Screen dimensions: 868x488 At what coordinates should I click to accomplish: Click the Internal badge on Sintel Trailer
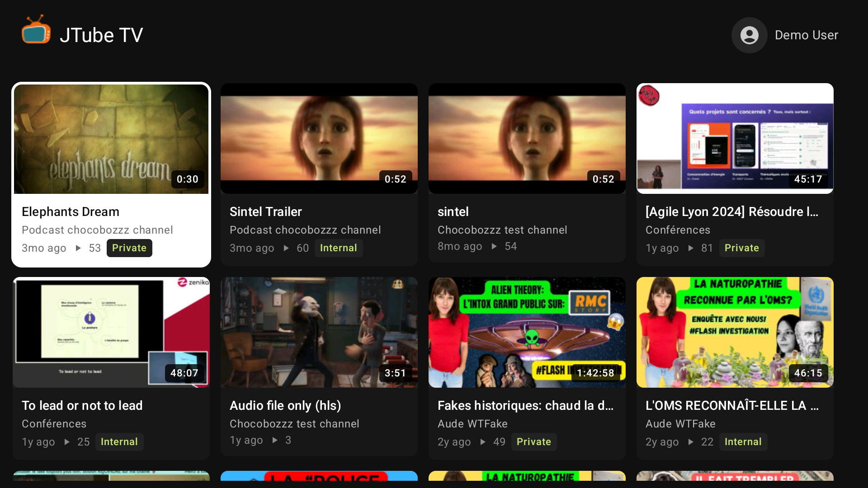point(339,248)
